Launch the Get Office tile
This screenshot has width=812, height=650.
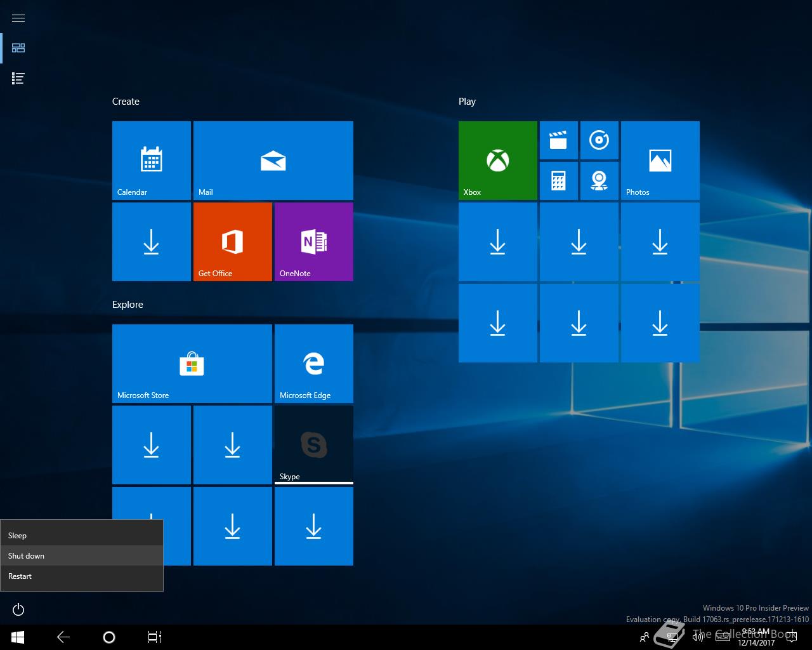[x=233, y=242]
